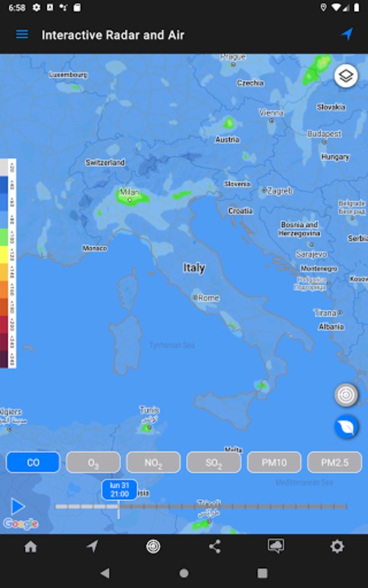Open the radar tab in bottom navigation
This screenshot has height=588, width=368.
[x=153, y=546]
